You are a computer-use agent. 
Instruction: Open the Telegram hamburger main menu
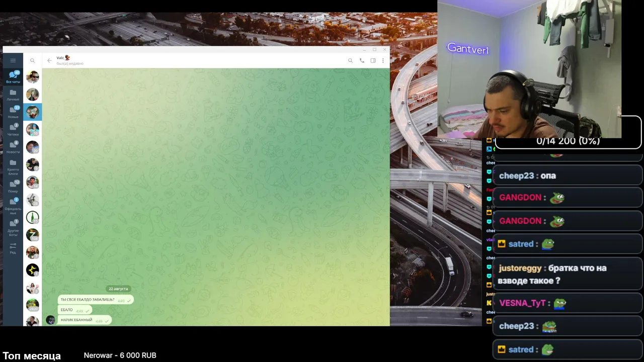[13, 60]
